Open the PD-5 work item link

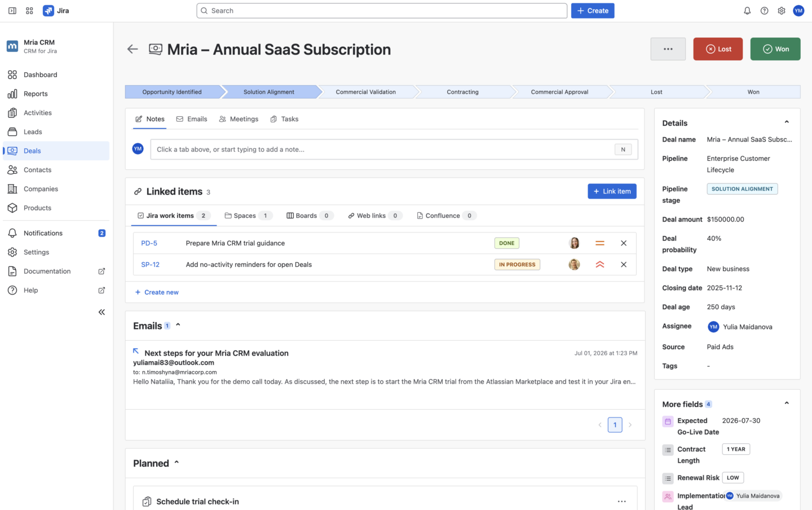coord(149,243)
